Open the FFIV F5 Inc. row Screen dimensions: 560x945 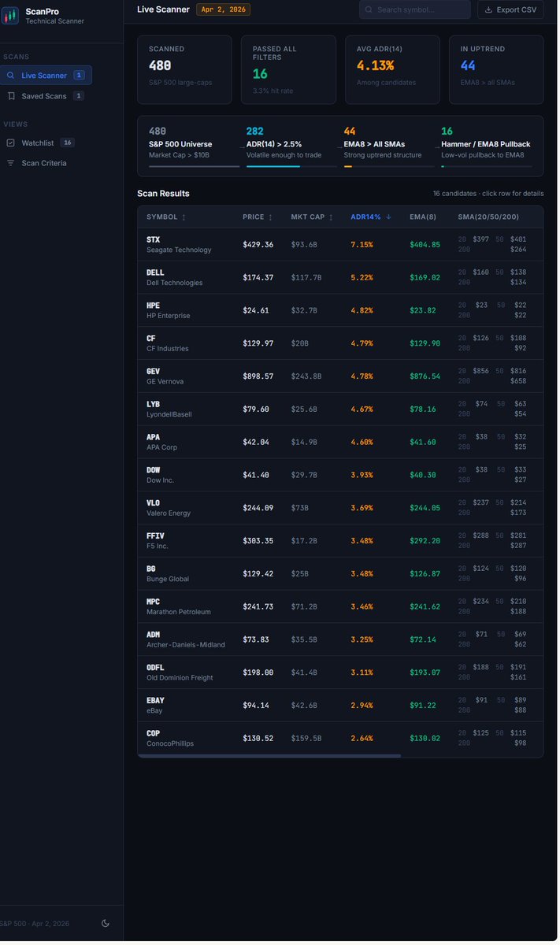(340, 541)
